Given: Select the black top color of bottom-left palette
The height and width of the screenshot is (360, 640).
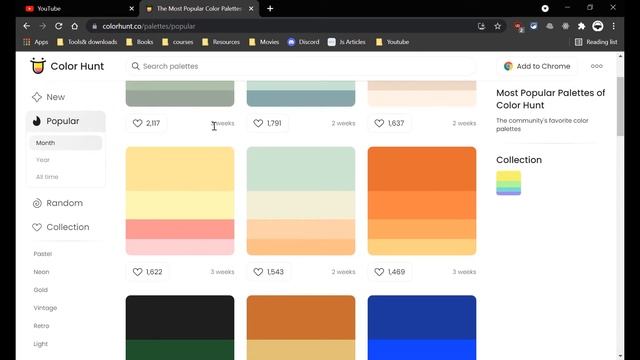Looking at the screenshot, I should click(x=180, y=318).
